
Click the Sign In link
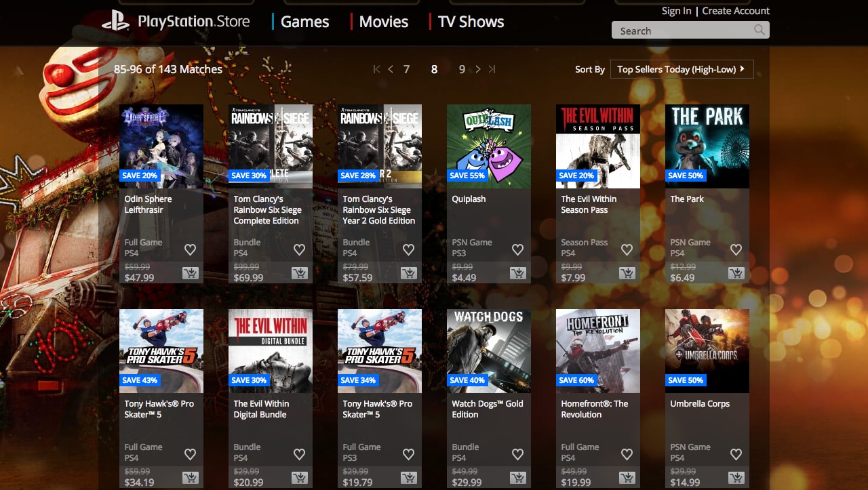(677, 11)
